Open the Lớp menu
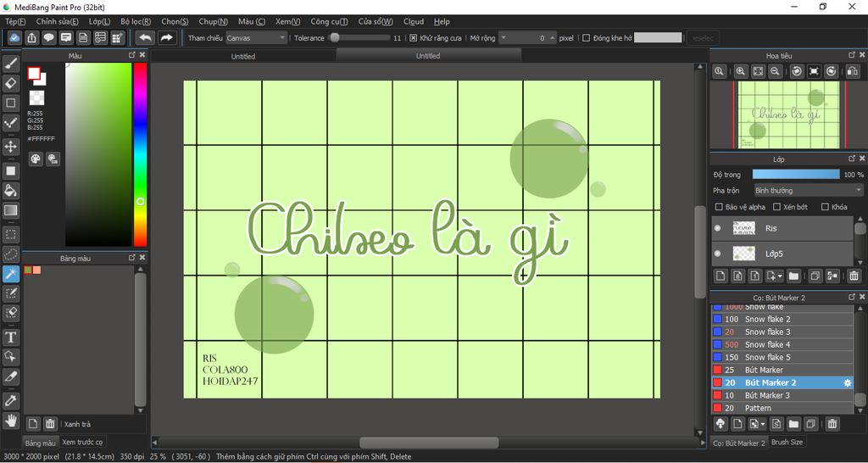 pos(100,21)
